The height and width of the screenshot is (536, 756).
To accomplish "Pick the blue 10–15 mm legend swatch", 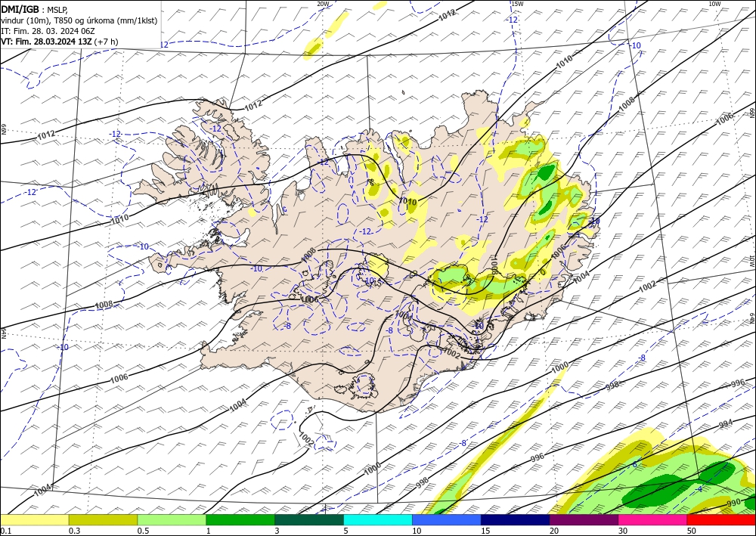I will [447, 520].
